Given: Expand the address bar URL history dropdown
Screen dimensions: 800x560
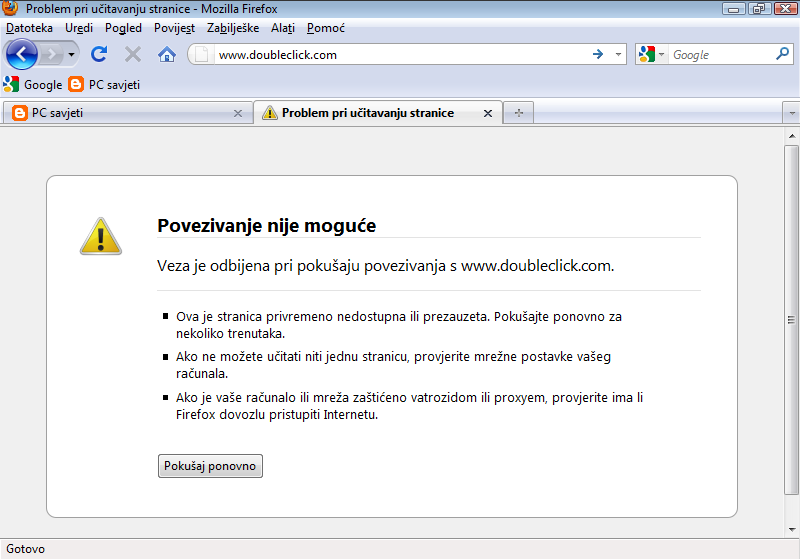Looking at the screenshot, I should point(618,54).
